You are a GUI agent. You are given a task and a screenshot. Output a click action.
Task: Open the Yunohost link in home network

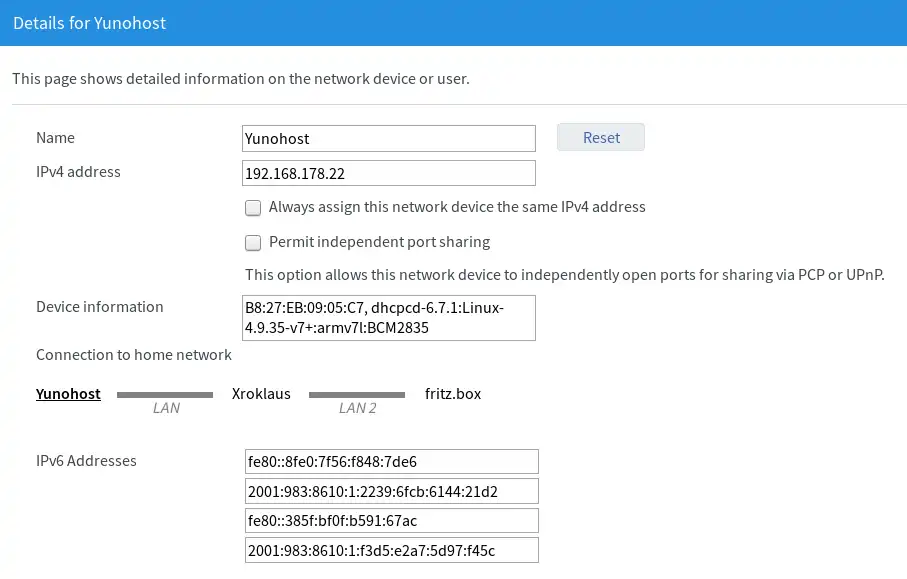coord(68,394)
